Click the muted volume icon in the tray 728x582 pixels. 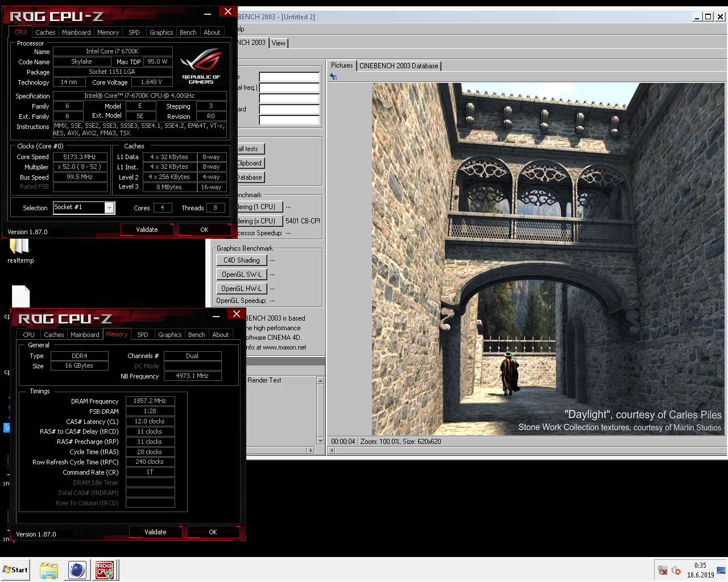[x=676, y=570]
